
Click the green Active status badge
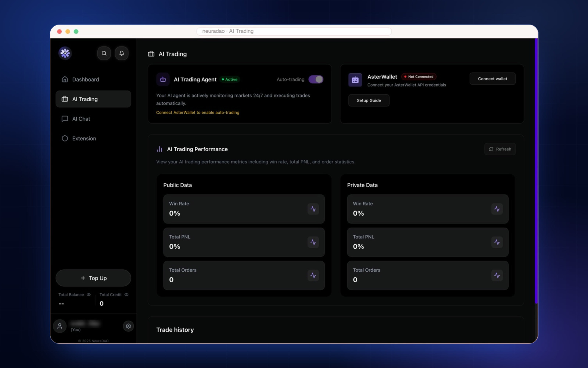(230, 79)
